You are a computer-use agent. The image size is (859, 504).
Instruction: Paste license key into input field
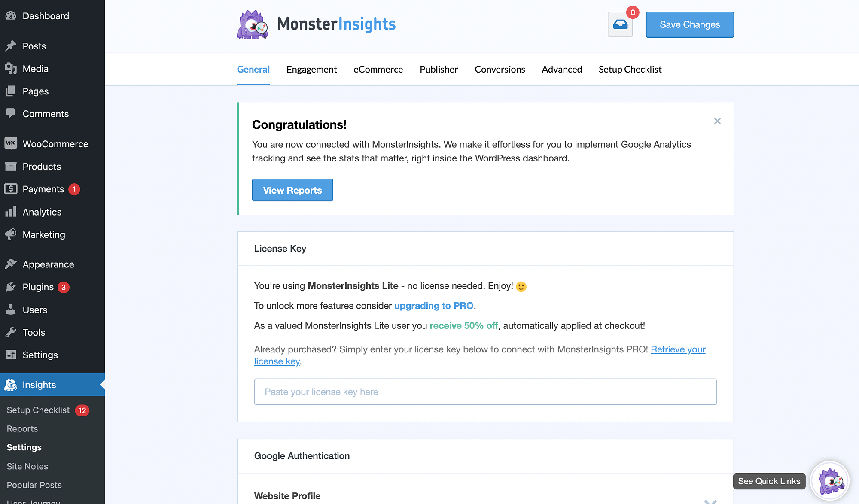(x=485, y=392)
